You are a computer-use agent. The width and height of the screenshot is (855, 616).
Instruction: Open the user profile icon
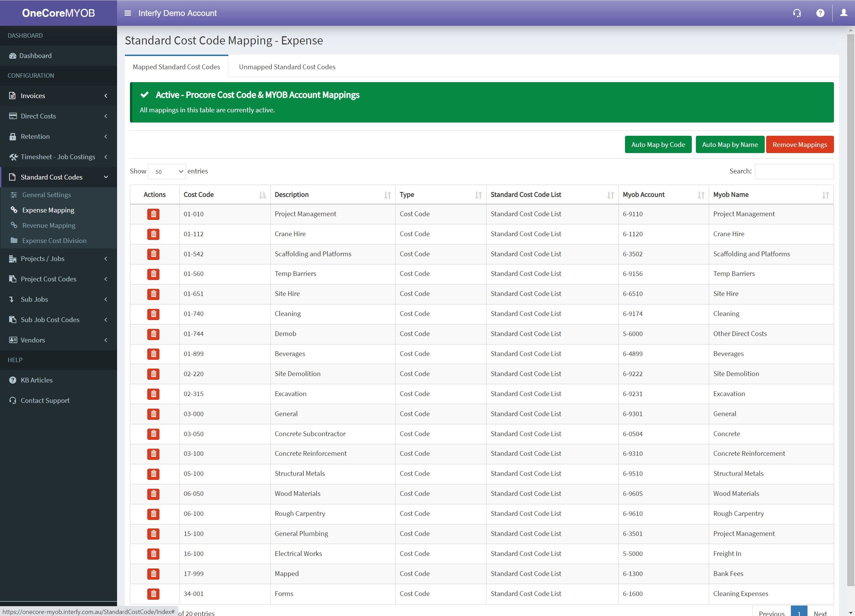844,13
